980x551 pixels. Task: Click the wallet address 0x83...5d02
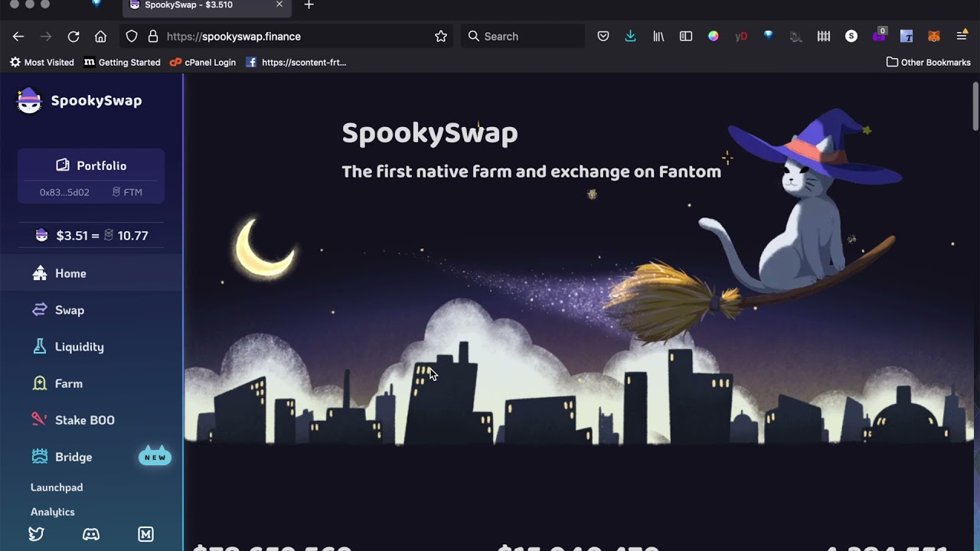64,192
